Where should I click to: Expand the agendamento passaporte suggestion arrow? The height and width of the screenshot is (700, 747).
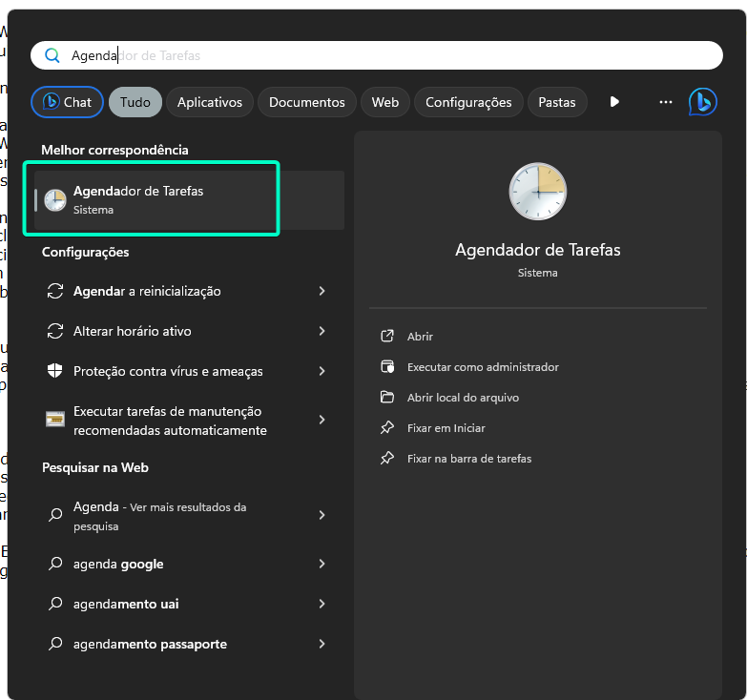(x=322, y=644)
